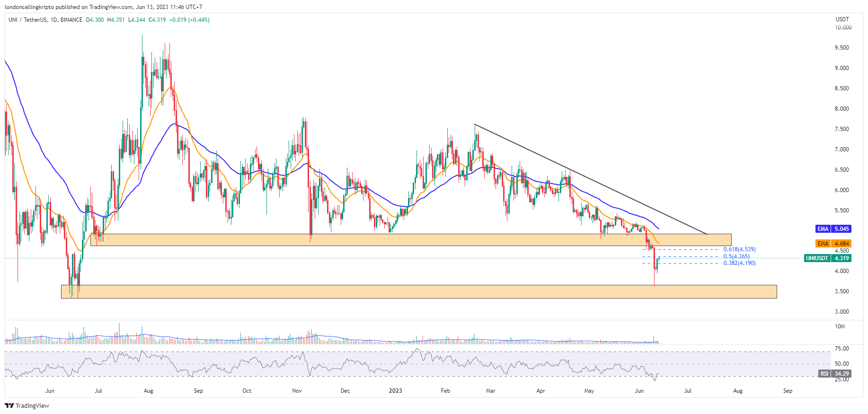
Task: Click the londoncallingkripto publisher text
Action: (29, 7)
